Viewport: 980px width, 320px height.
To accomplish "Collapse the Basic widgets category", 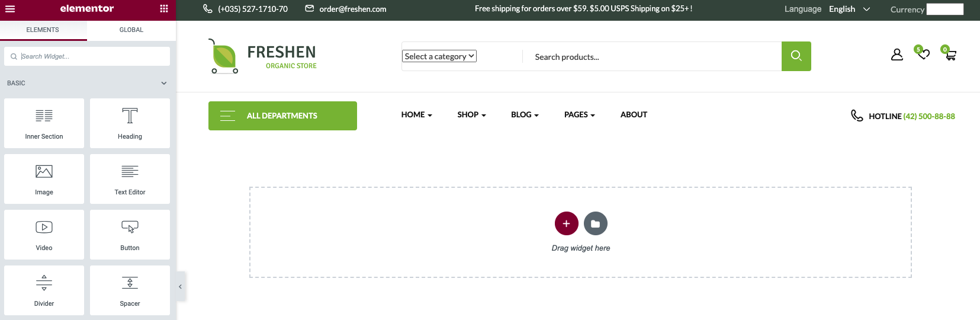I will pyautogui.click(x=164, y=84).
